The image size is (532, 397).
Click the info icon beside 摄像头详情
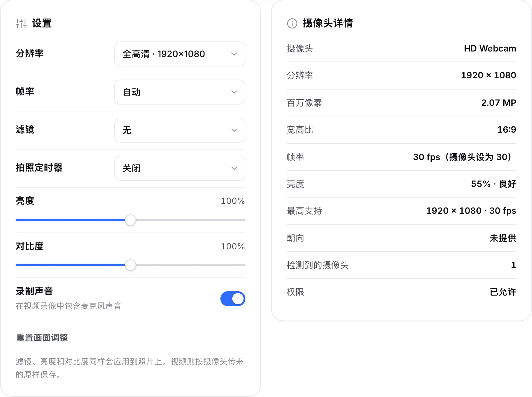(292, 23)
